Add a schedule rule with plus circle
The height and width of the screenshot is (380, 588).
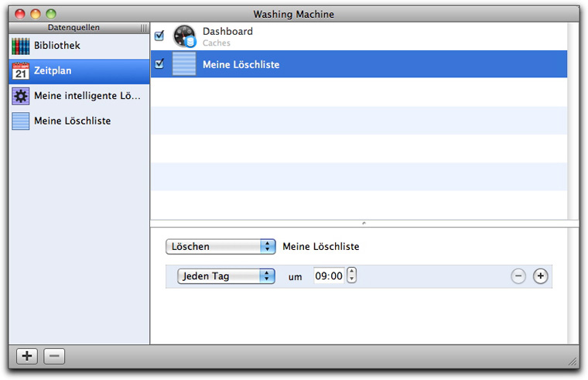tap(540, 276)
